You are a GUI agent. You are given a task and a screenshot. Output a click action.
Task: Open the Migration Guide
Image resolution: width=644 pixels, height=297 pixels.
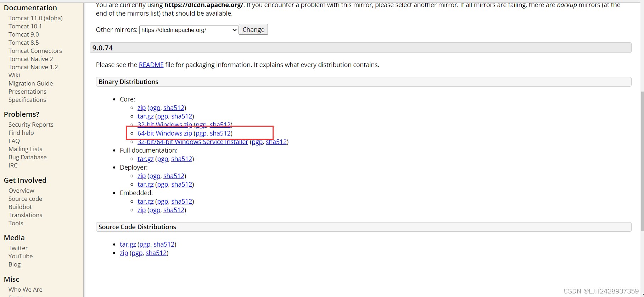[31, 83]
